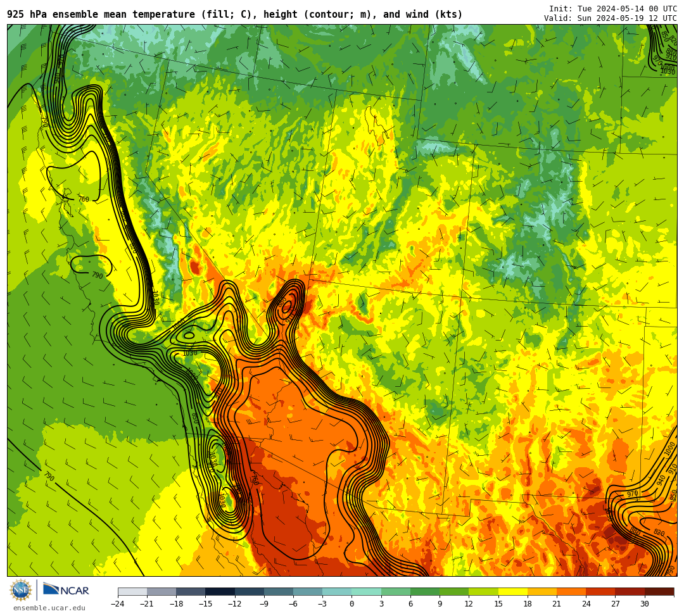Pick the 15 to 18 yellow swatch
684x616 pixels.
pyautogui.click(x=512, y=591)
